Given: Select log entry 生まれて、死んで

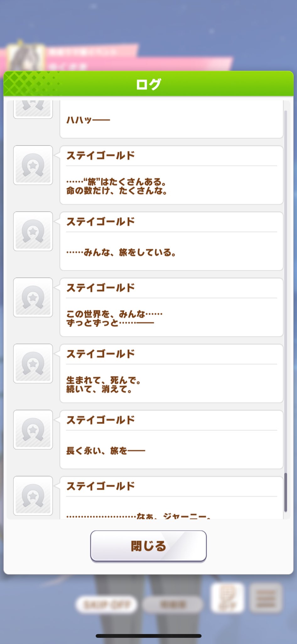Looking at the screenshot, I should coord(171,373).
